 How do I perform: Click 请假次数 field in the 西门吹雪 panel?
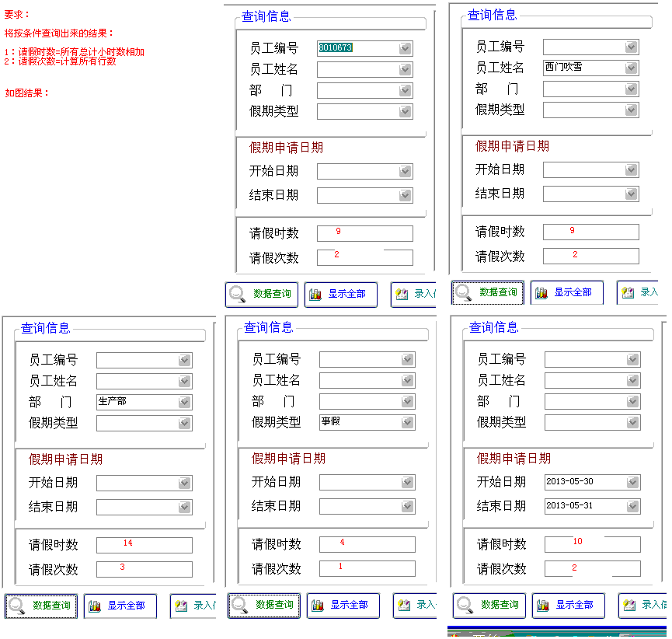[591, 256]
